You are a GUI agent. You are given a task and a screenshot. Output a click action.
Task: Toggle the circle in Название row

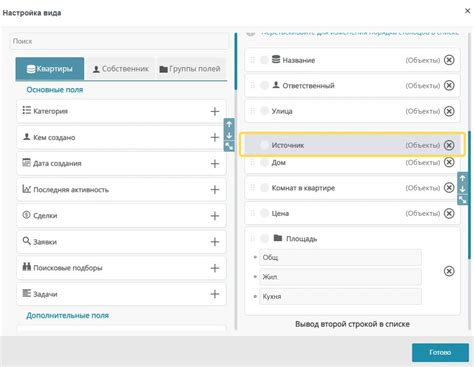coord(264,60)
